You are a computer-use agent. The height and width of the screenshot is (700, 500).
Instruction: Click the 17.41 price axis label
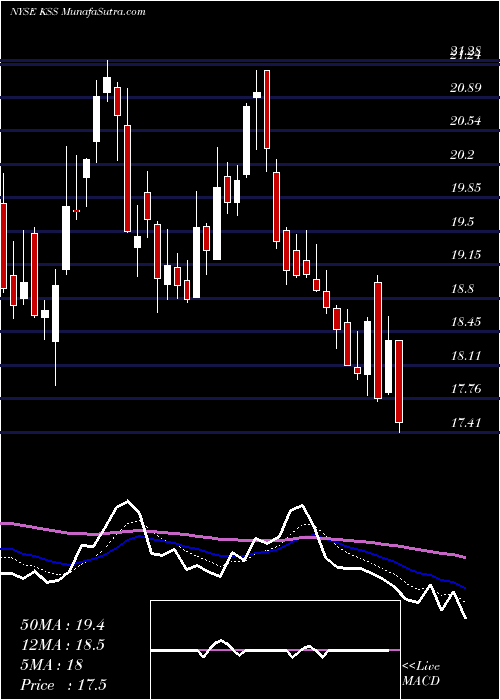tap(466, 422)
